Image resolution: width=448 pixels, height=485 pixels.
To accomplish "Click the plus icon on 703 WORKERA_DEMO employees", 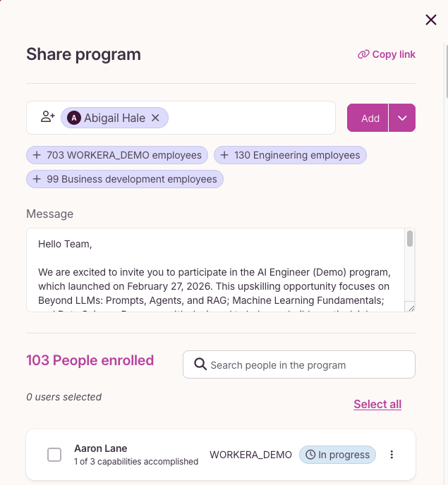I will point(37,155).
